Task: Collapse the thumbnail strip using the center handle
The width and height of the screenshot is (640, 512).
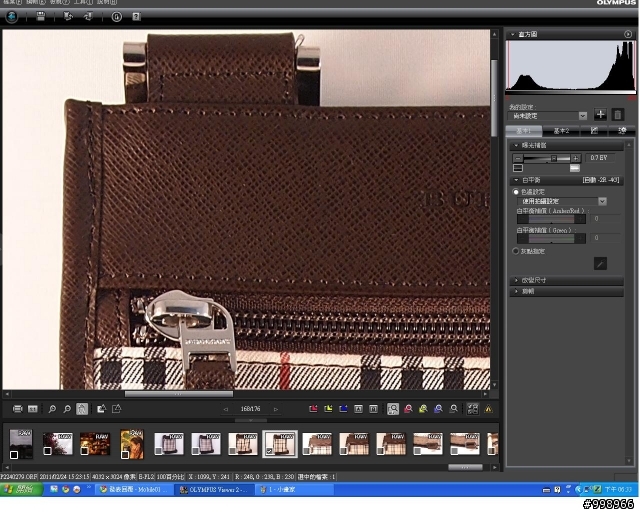Action: (251, 420)
